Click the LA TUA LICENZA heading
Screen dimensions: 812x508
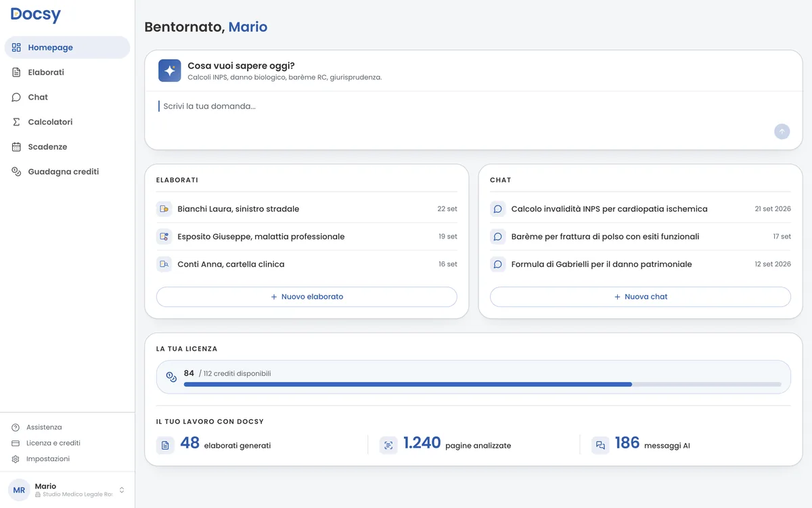coord(187,349)
